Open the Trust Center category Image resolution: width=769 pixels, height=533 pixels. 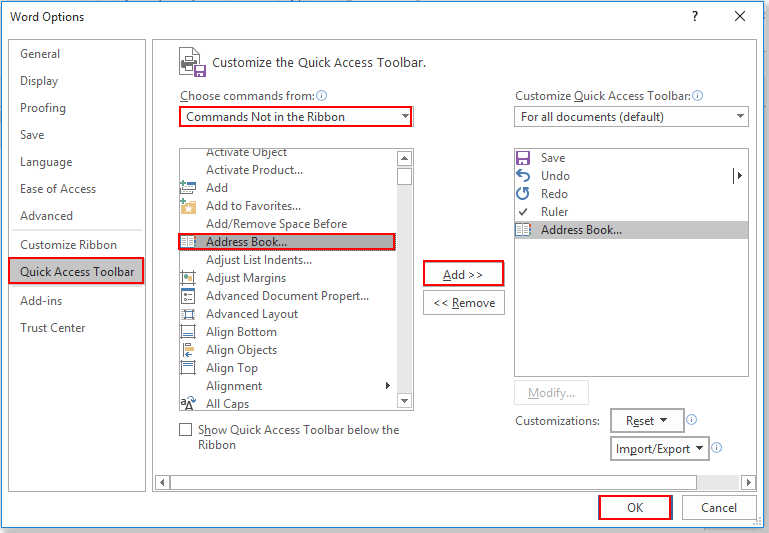53,328
